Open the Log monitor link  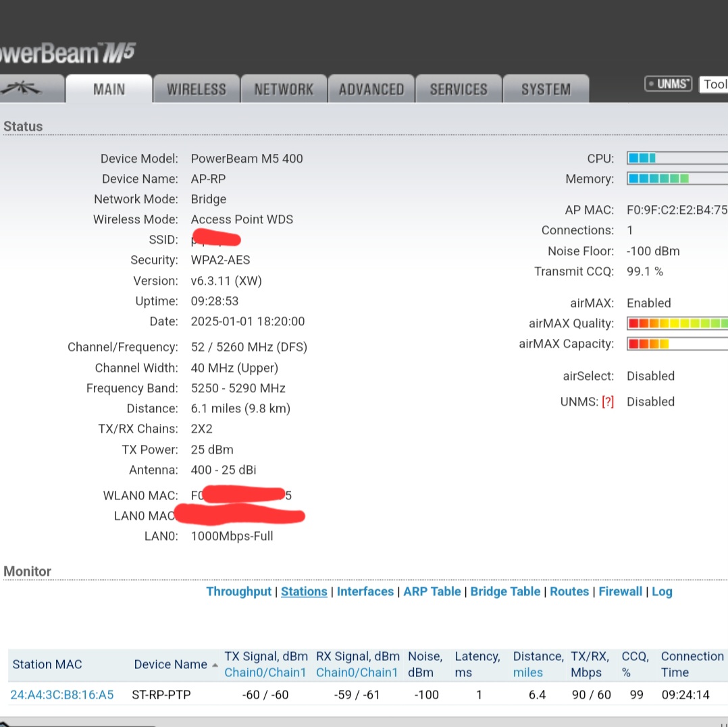(662, 591)
